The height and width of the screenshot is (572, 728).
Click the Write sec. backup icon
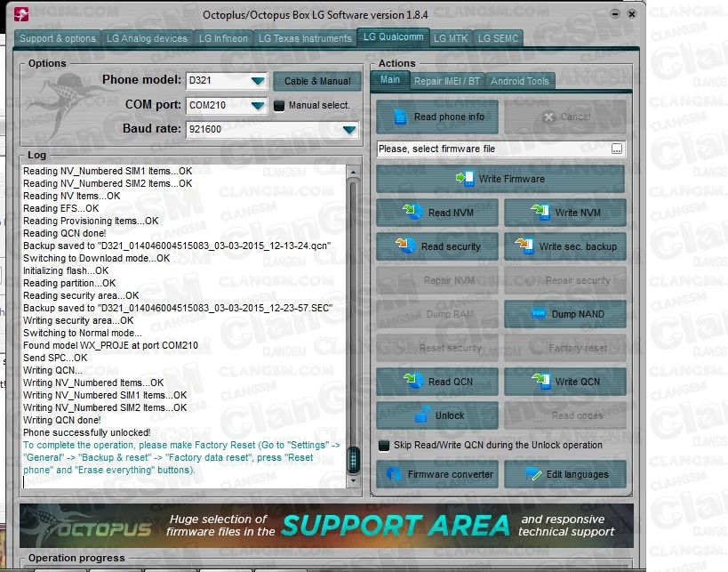tap(524, 246)
